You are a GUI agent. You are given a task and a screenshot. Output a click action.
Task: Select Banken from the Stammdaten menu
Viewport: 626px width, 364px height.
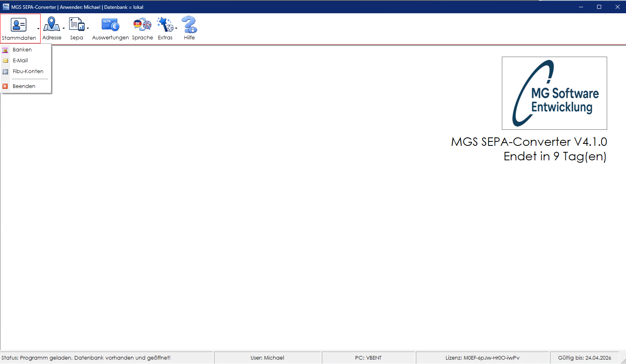pos(22,50)
